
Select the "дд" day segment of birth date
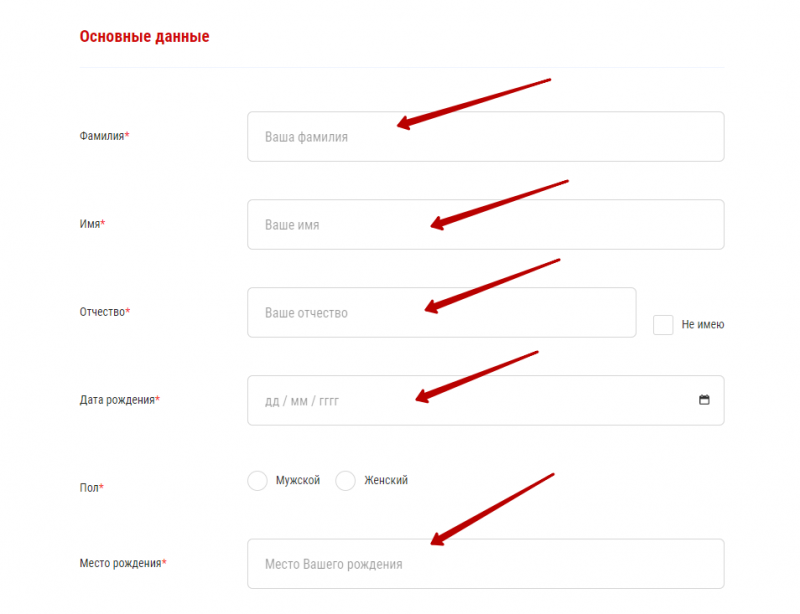click(272, 401)
